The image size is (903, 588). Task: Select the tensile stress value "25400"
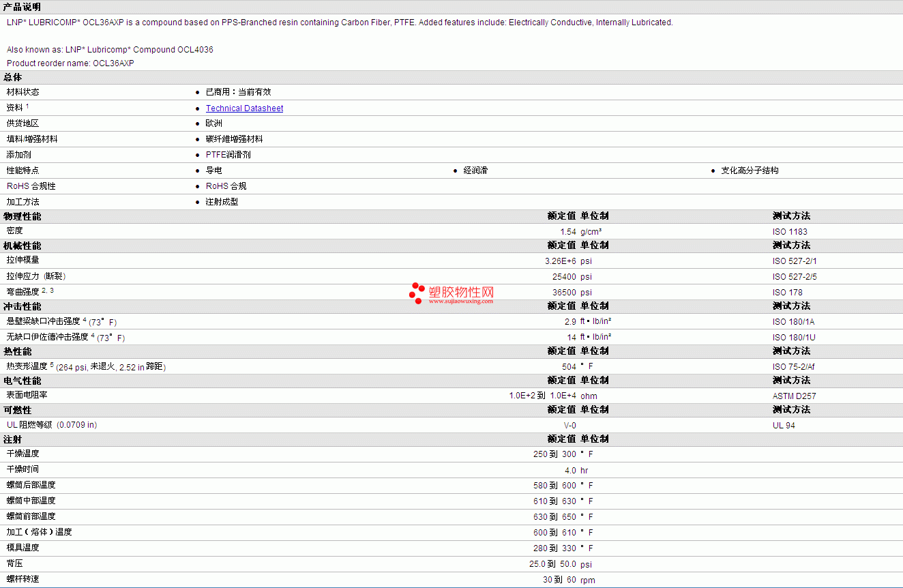pos(565,277)
